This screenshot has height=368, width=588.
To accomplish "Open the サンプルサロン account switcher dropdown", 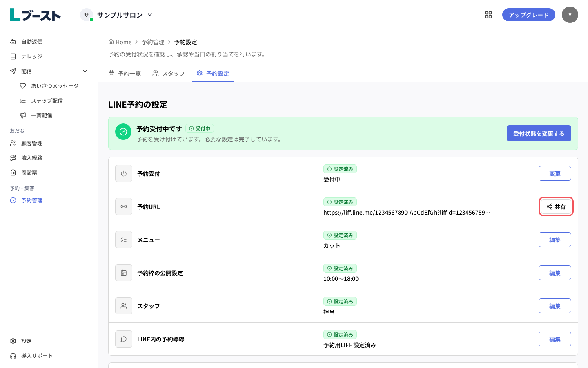I will (116, 15).
